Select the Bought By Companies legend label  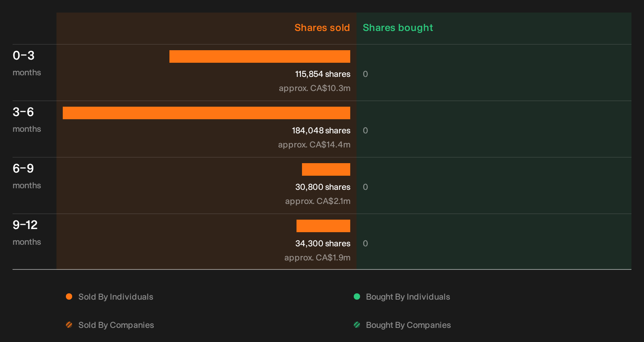click(x=408, y=325)
